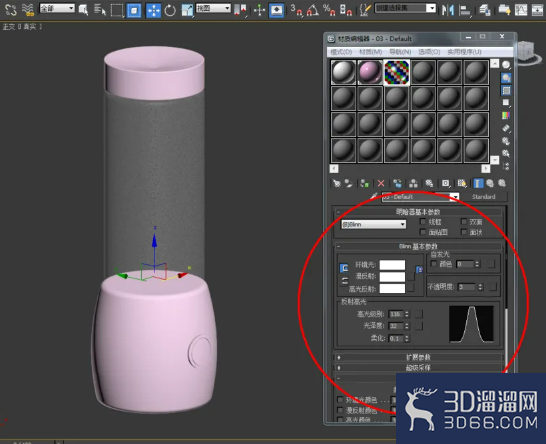Open the Select by Name tool
The width and height of the screenshot is (546, 444).
(x=100, y=10)
